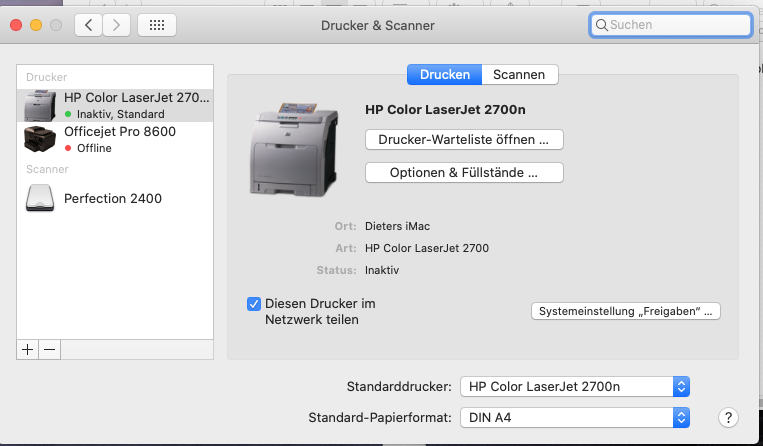Uncheck Diesen Drucker im Netzwerk teilen

pyautogui.click(x=254, y=304)
